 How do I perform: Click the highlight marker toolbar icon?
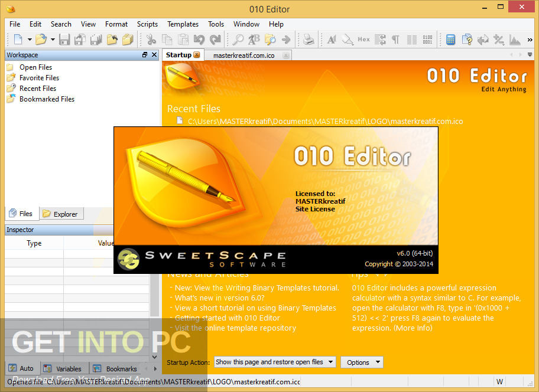pyautogui.click(x=348, y=40)
